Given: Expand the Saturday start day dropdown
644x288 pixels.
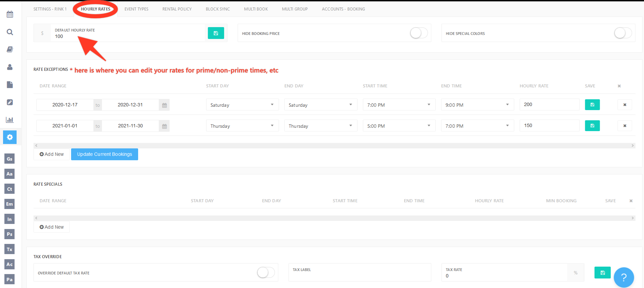Looking at the screenshot, I should 242,105.
